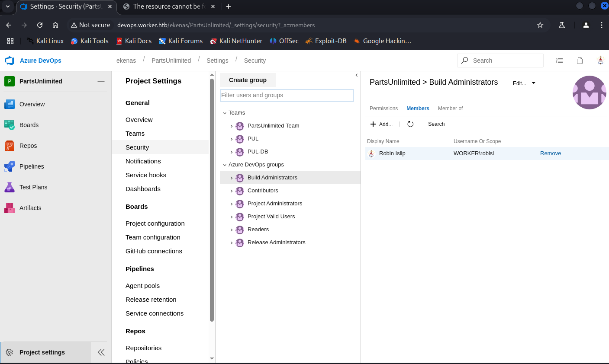Click the Filter users and groups field
This screenshot has width=609, height=364.
click(287, 95)
